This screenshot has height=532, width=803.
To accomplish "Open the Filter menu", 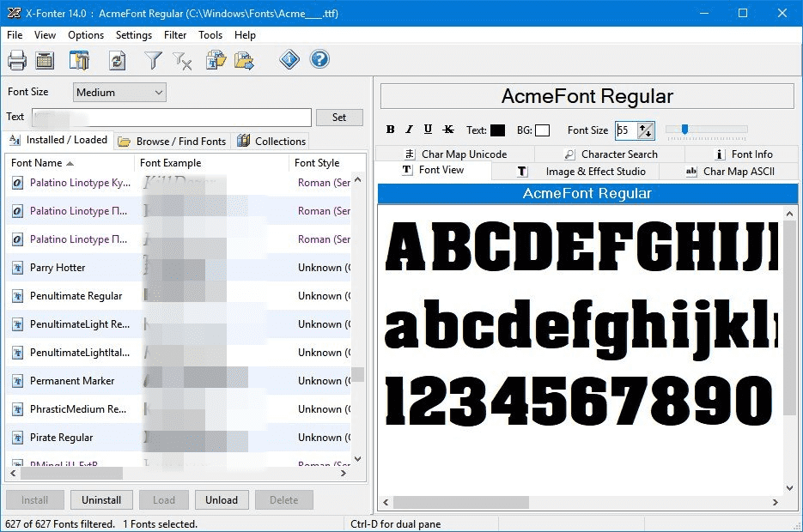I will [x=175, y=35].
